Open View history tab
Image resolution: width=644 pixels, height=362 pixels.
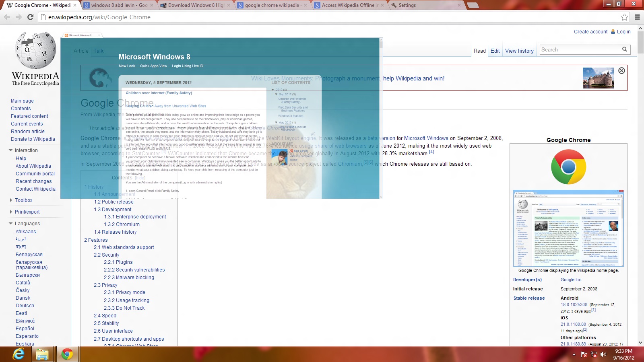pos(519,51)
